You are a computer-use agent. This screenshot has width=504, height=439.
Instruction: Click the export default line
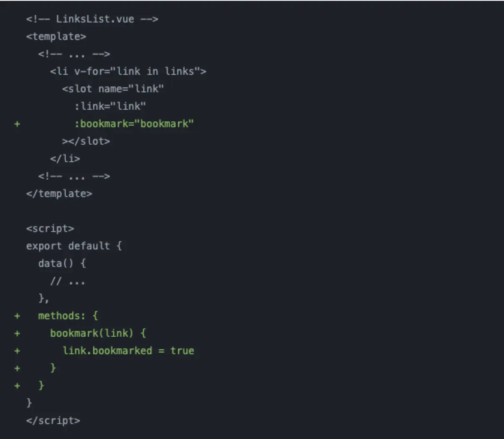tap(74, 246)
